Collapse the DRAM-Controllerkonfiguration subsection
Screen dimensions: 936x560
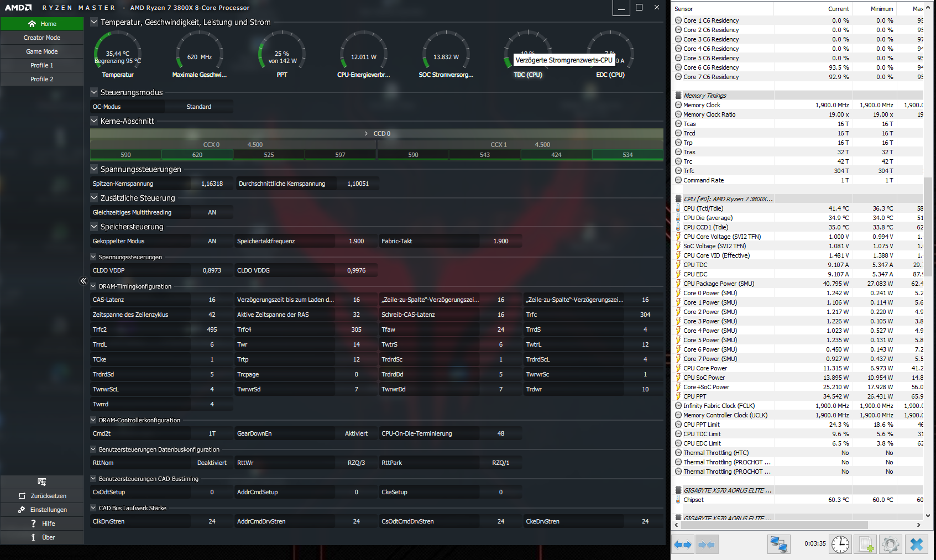(x=93, y=420)
